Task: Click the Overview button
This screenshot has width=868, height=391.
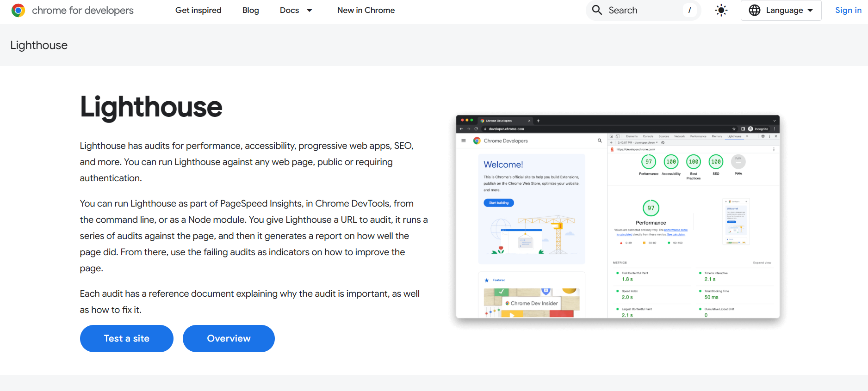Action: click(229, 338)
